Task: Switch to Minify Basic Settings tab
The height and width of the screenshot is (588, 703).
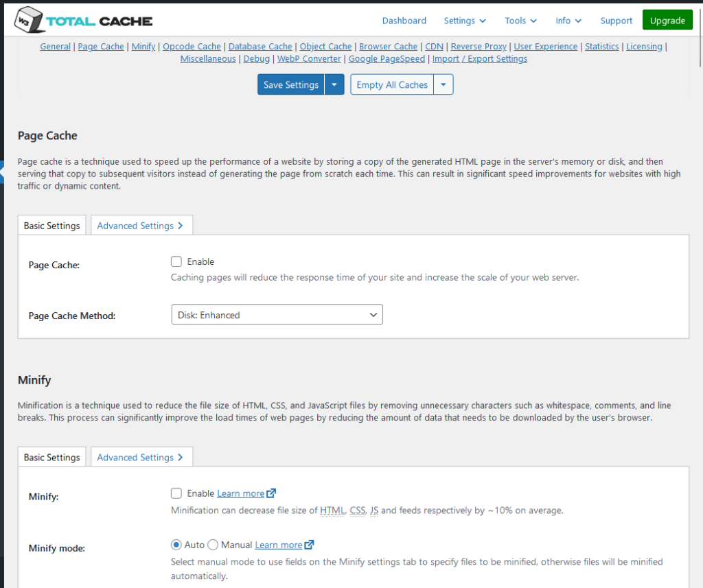Action: pos(51,457)
